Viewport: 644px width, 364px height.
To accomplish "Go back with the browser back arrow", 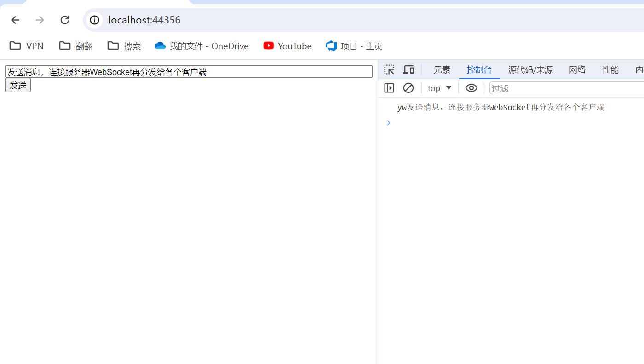I will [x=15, y=20].
